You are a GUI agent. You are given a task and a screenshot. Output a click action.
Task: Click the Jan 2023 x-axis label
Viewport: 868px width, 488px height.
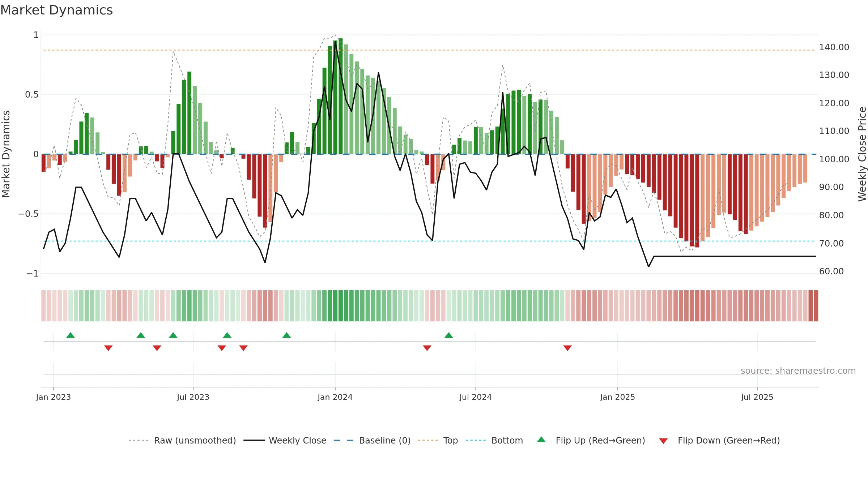(54, 397)
